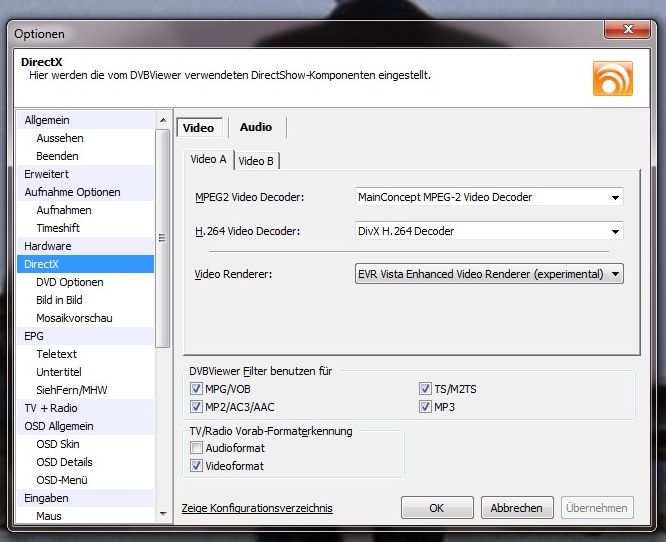Viewport: 666px width, 542px height.
Task: Click the orange DVBViewer logo icon
Action: click(612, 78)
